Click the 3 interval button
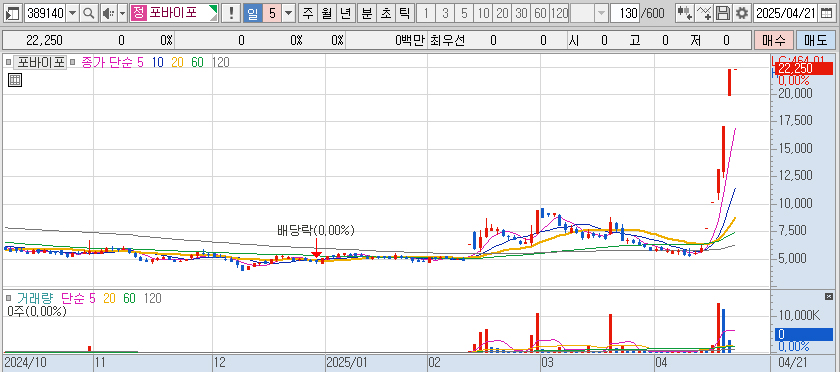Viewport: 840px width, 372px height. [445, 13]
